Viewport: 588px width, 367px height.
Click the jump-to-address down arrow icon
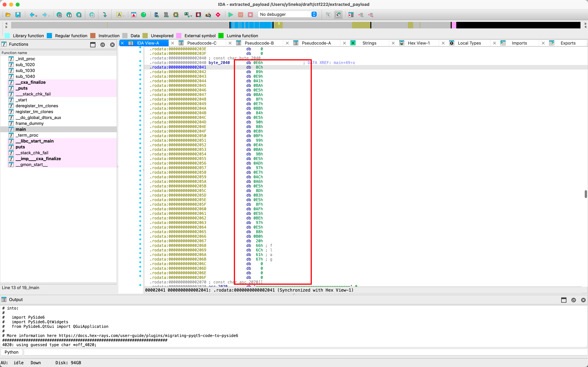pos(105,15)
